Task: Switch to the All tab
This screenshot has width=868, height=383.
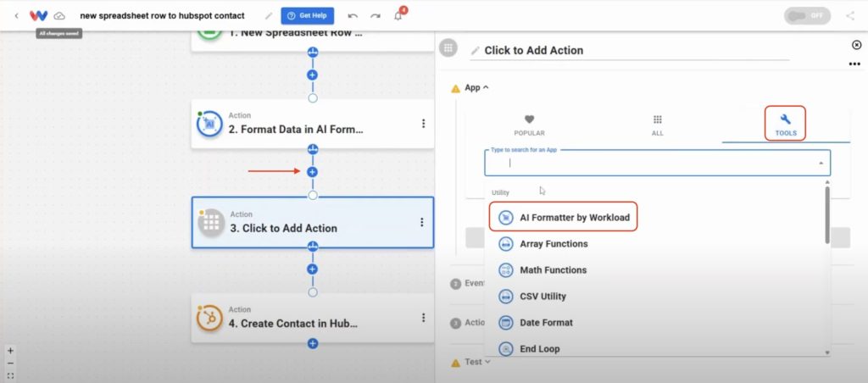Action: pos(658,125)
